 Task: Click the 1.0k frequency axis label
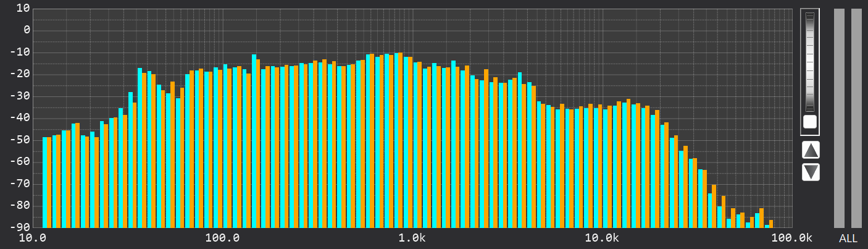coord(412,238)
